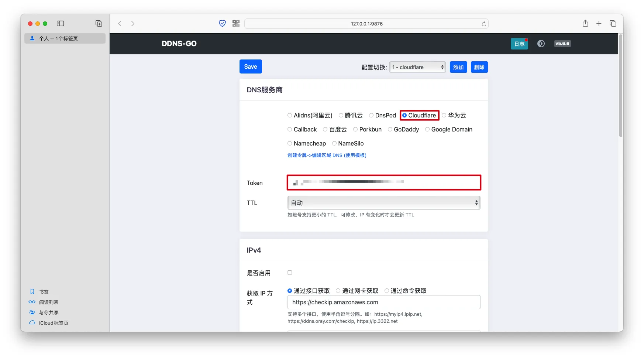Image resolution: width=644 pixels, height=359 pixels.
Task: Open the 日志 log button
Action: tap(519, 44)
